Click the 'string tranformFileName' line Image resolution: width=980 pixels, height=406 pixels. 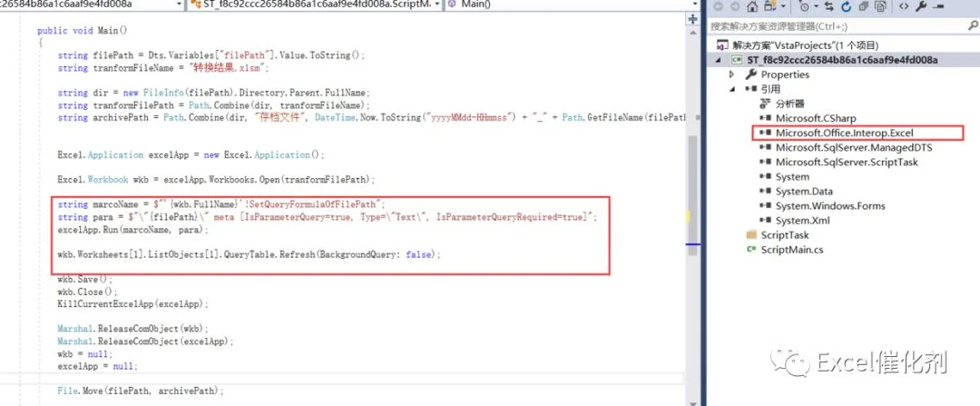(x=163, y=67)
